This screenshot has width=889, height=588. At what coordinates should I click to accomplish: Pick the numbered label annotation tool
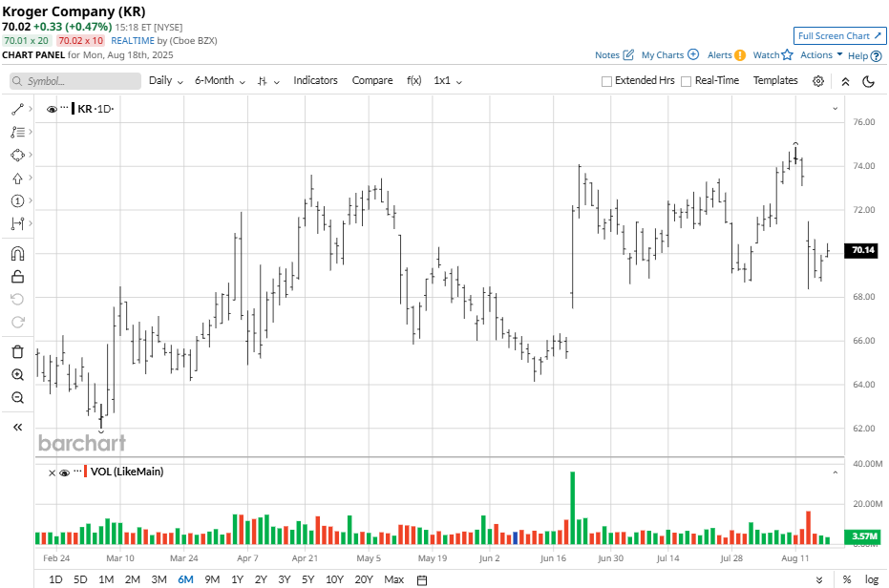17,200
